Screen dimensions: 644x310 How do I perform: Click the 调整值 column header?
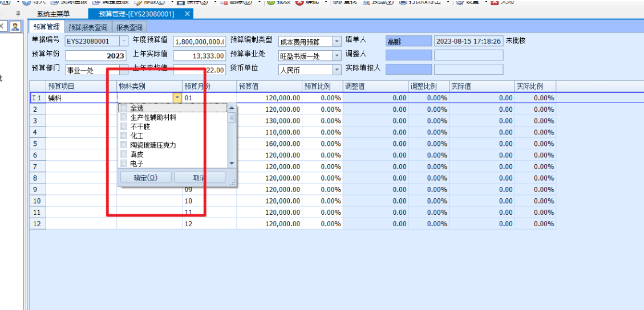[375, 87]
